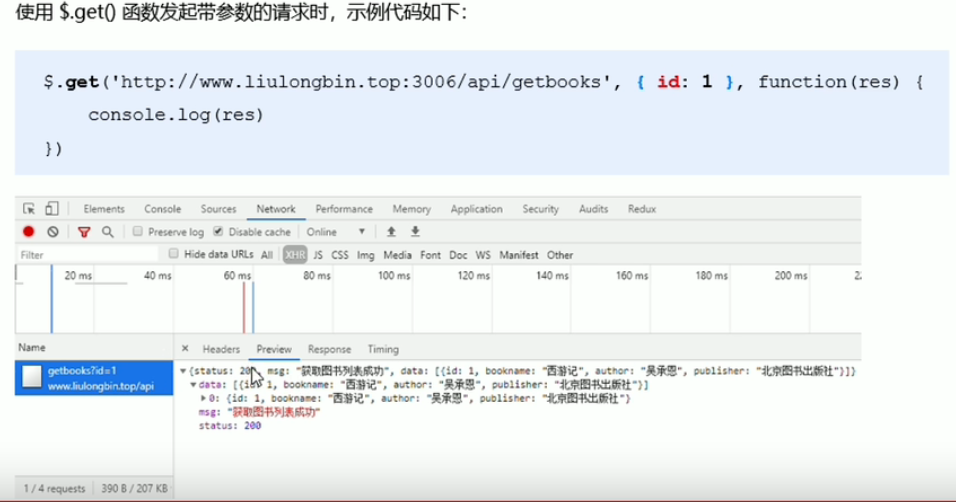
Task: Toggle the device toolbar icon
Action: pos(50,209)
